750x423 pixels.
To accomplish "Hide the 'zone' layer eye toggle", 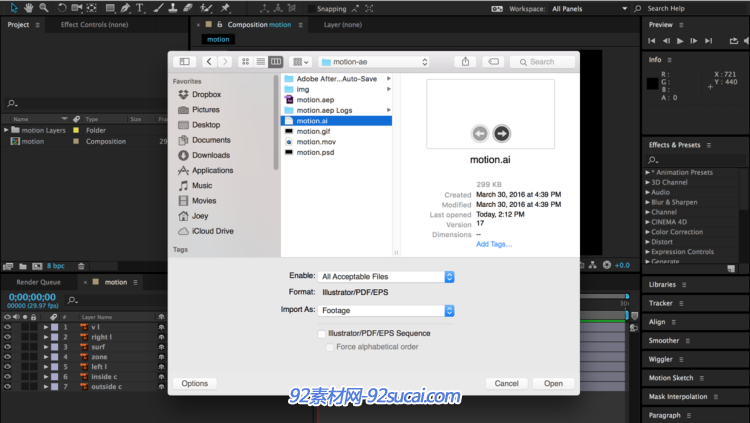I will click(x=7, y=357).
